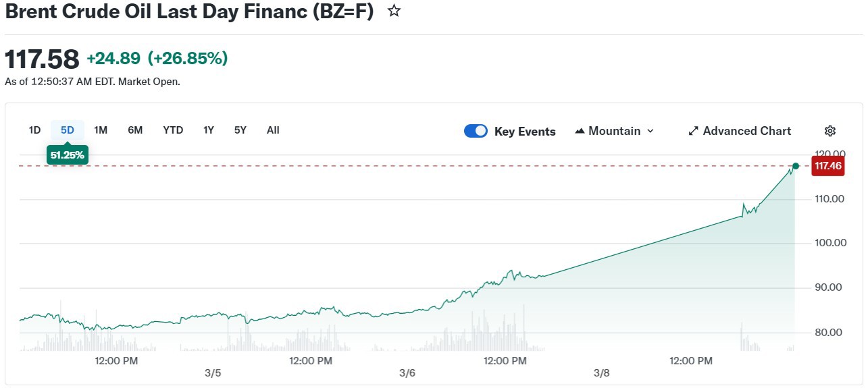
Task: Click the red 117.46 price label
Action: pos(828,166)
